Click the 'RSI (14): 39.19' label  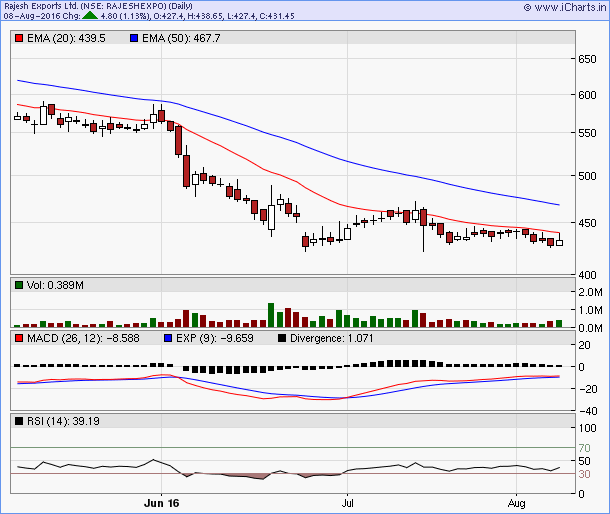coord(63,421)
